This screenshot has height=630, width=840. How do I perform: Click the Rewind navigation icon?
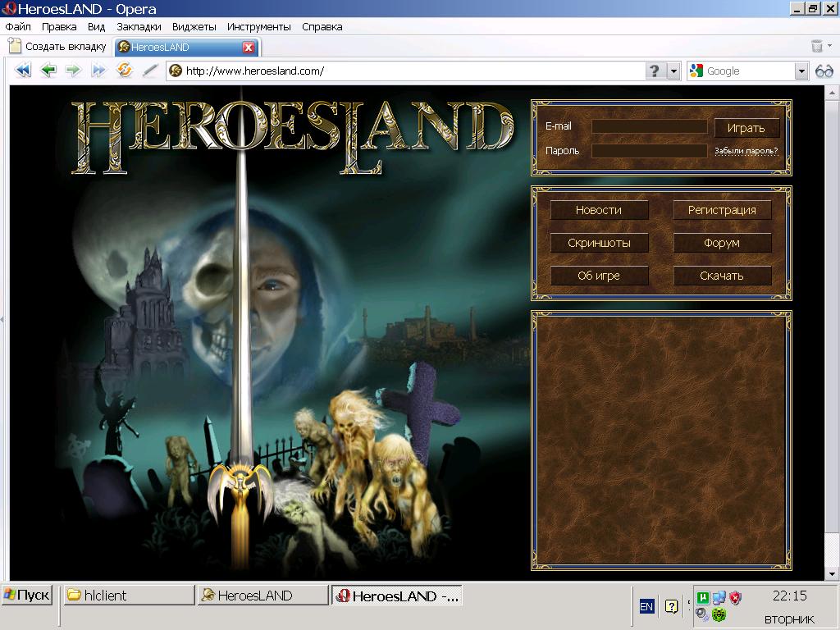coord(23,71)
